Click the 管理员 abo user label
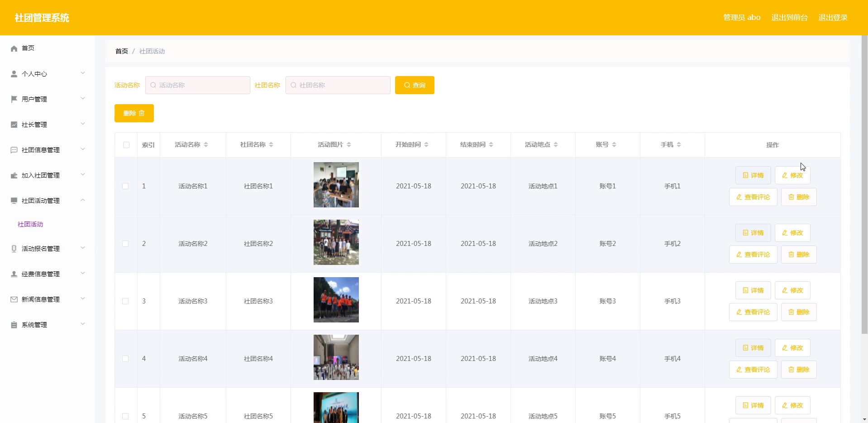 pyautogui.click(x=742, y=18)
